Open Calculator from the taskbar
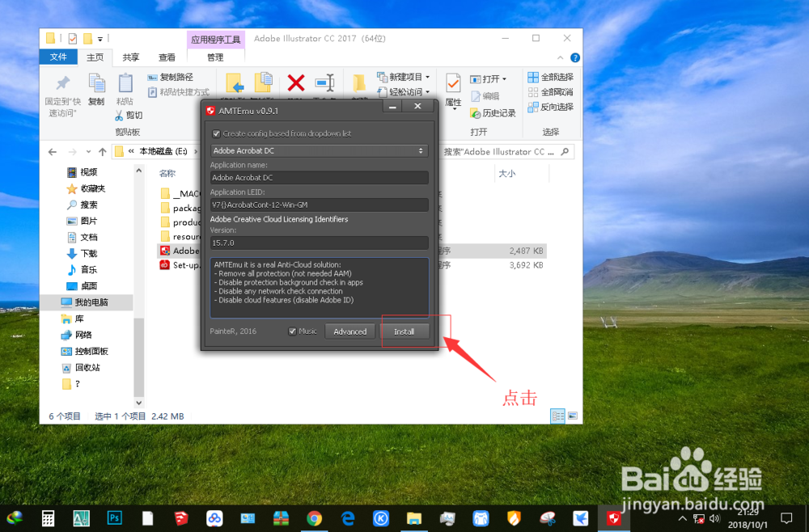 point(48,518)
